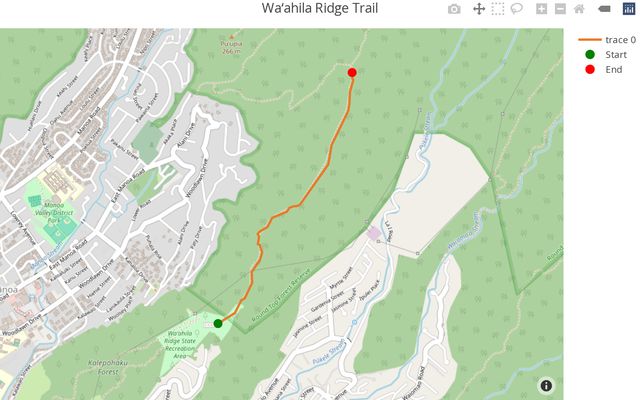Click the Pu'u Pia peak label

point(231,44)
